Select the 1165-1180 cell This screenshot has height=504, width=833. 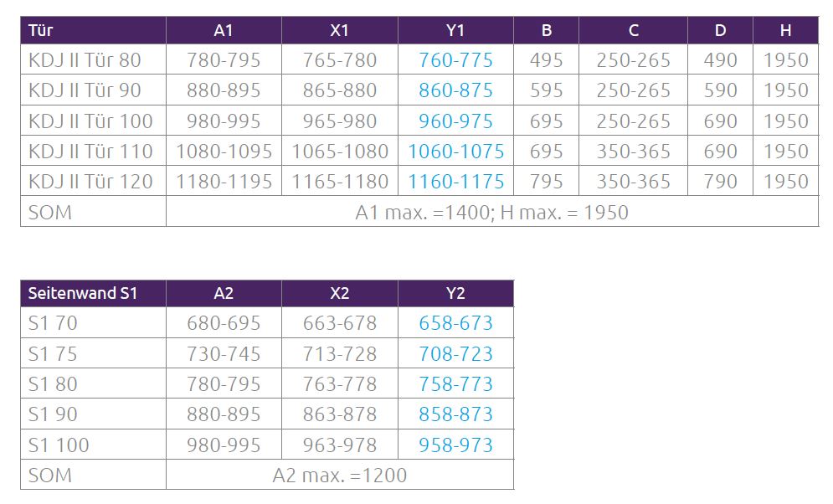tap(339, 182)
